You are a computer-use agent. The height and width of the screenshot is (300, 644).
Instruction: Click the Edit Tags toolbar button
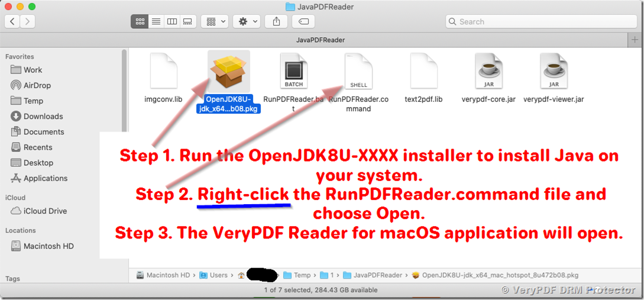pyautogui.click(x=303, y=21)
